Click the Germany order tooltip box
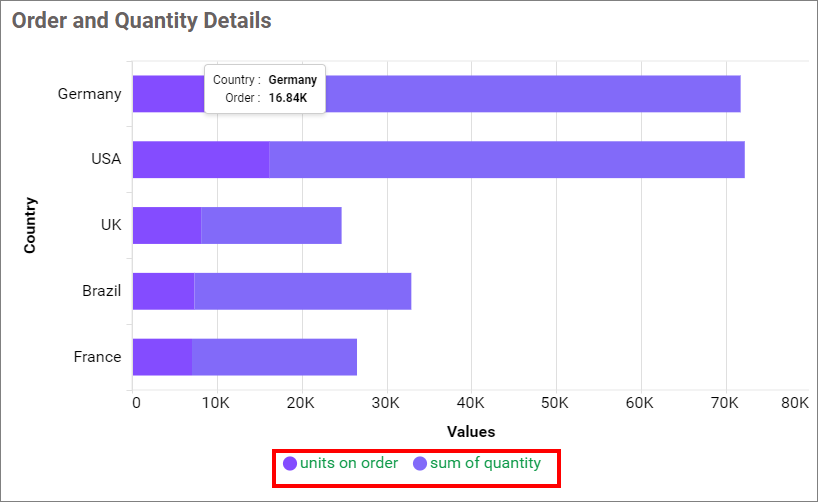The width and height of the screenshot is (818, 502). (x=264, y=89)
